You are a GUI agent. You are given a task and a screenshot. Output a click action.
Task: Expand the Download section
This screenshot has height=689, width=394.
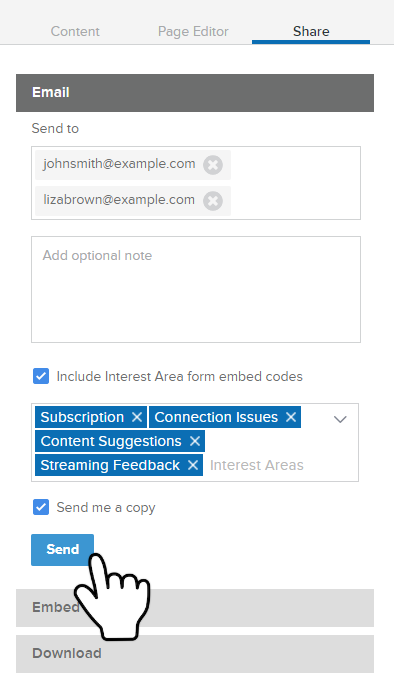pyautogui.click(x=195, y=654)
